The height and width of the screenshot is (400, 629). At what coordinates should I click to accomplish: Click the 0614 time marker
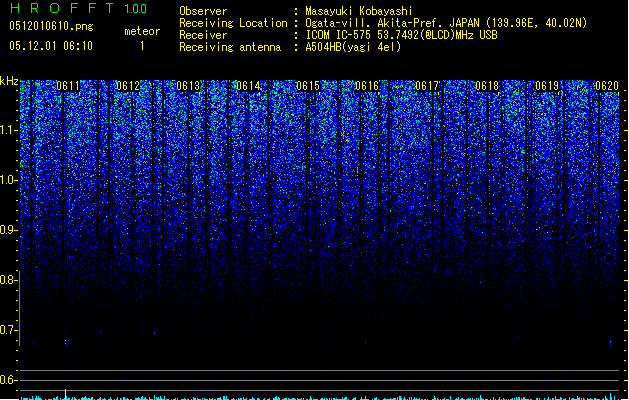point(248,86)
